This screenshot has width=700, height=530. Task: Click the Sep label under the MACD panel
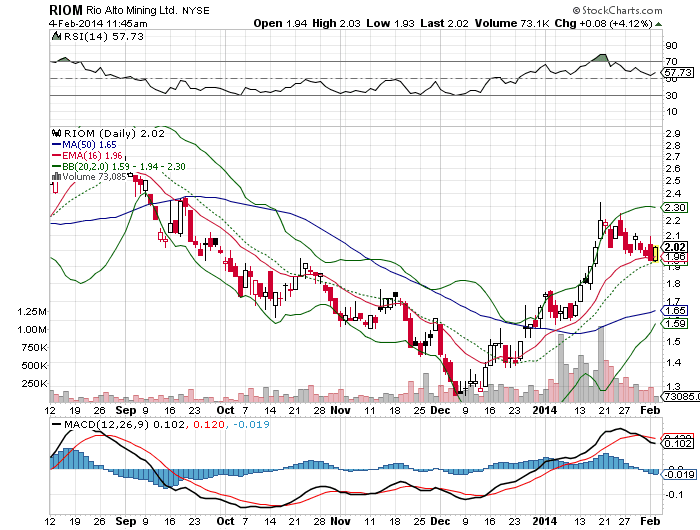126,521
